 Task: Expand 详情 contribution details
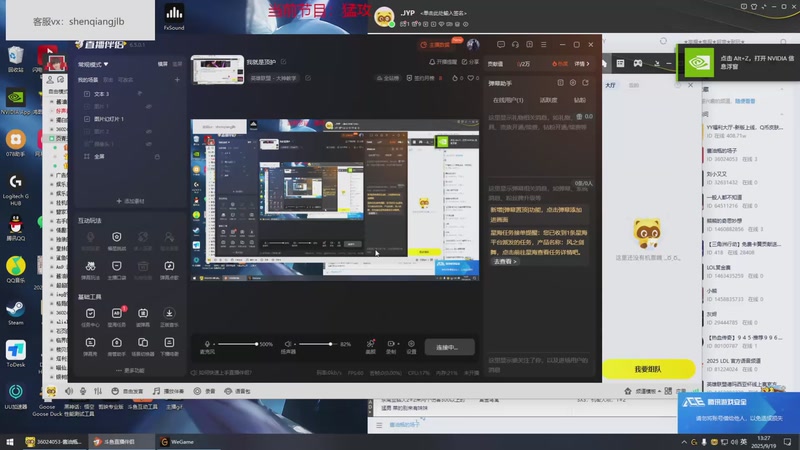582,64
